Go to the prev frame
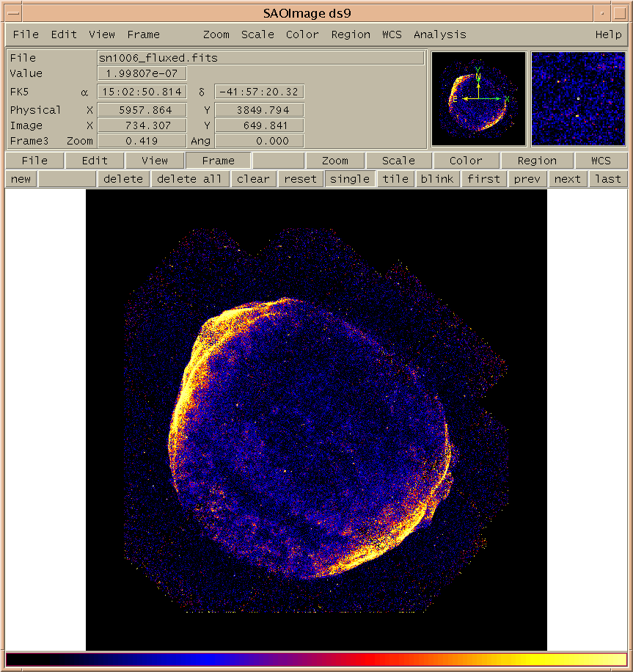Image resolution: width=633 pixels, height=672 pixels. click(527, 179)
